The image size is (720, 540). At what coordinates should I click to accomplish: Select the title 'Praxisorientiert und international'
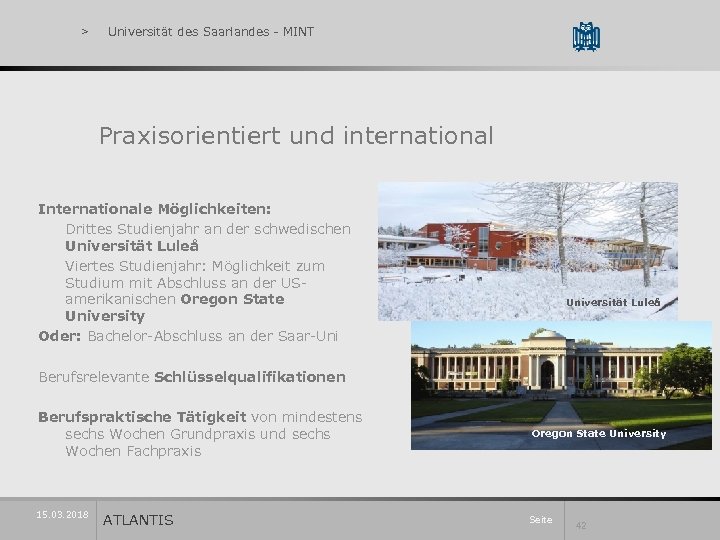click(x=296, y=135)
